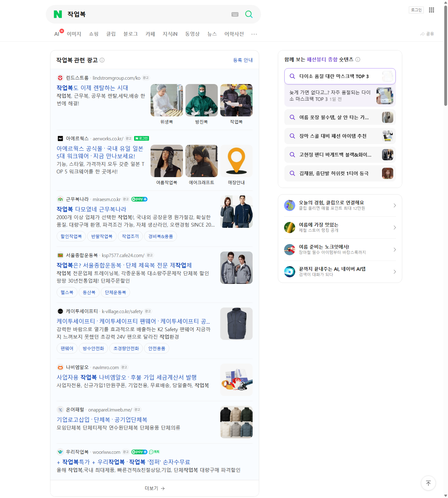The image size is (448, 498).
Task: Click the 팬웨어 tag button
Action: [x=67, y=349]
